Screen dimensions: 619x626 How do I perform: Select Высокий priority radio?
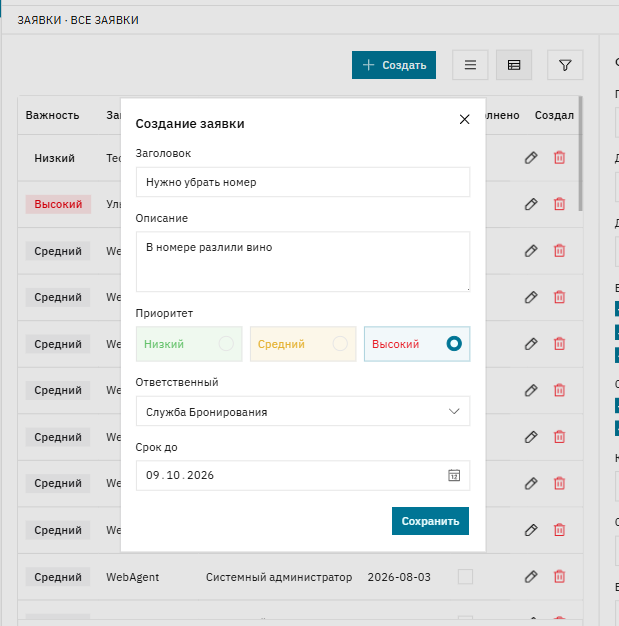coord(417,344)
